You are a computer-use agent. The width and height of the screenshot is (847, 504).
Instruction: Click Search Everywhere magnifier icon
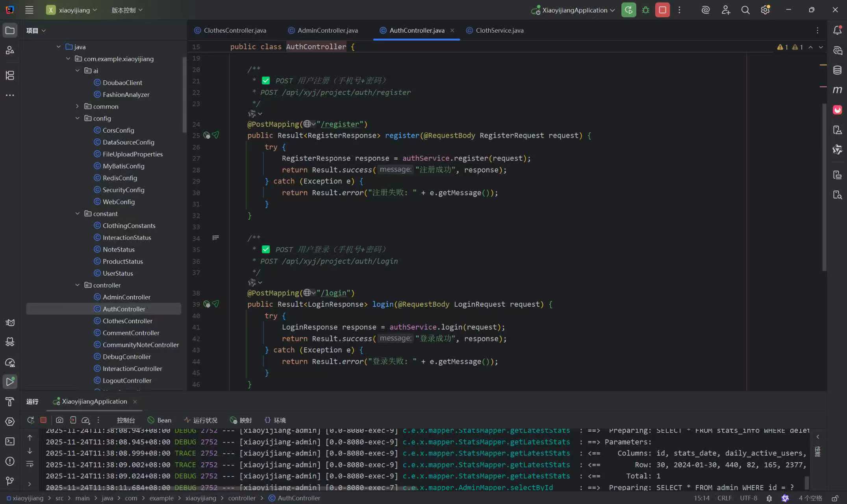(745, 10)
